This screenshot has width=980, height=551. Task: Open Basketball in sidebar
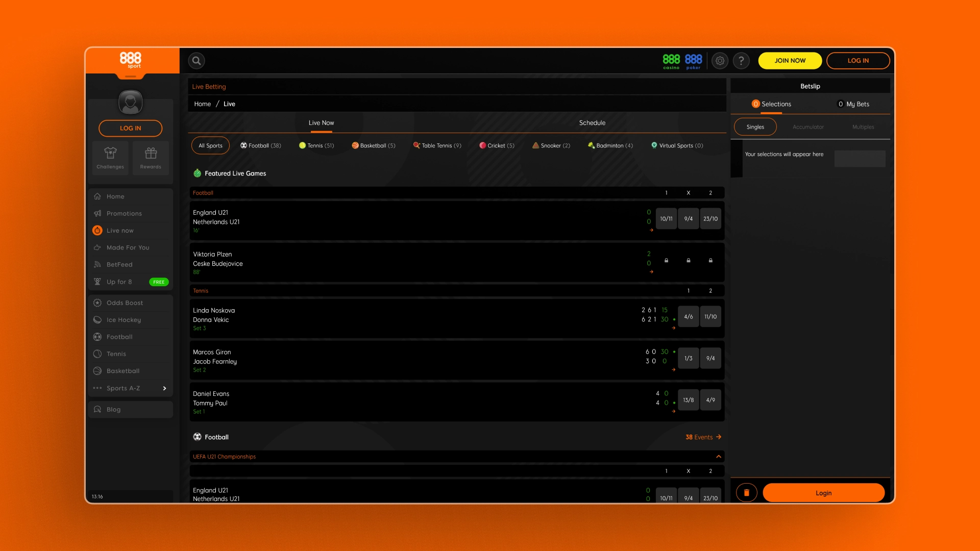(131, 371)
